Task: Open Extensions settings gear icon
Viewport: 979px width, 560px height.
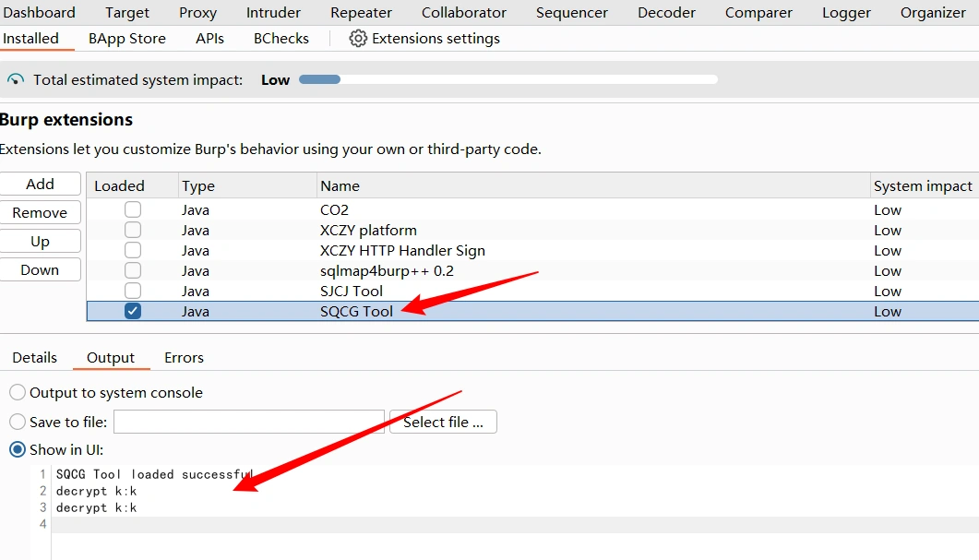Action: pos(358,39)
